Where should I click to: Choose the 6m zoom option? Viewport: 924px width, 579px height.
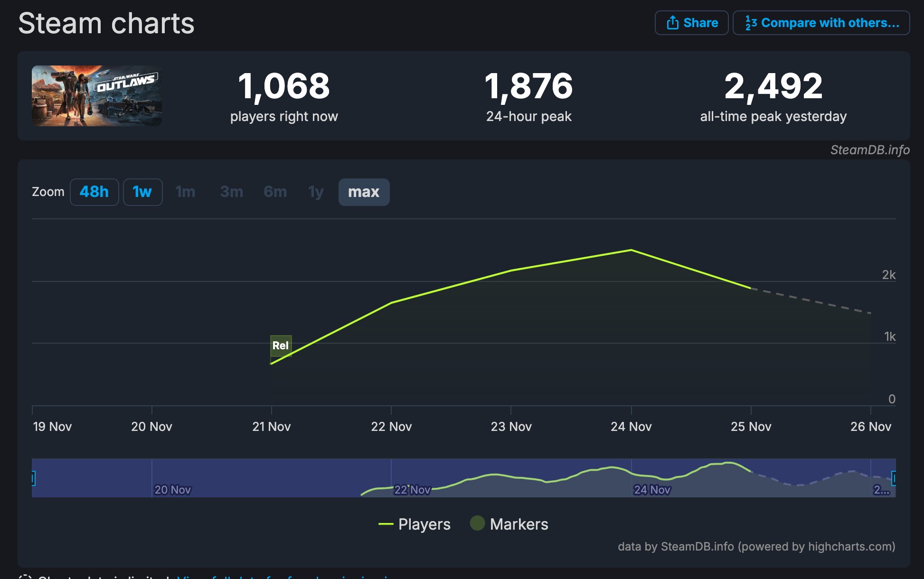(x=275, y=192)
